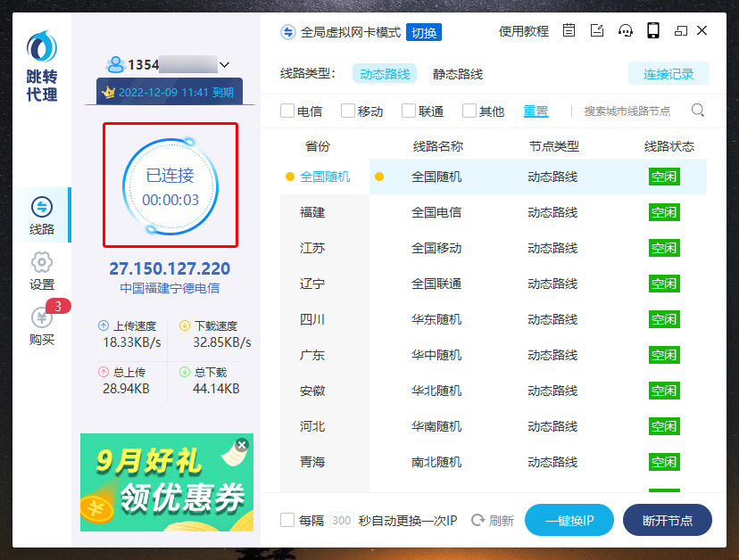The width and height of the screenshot is (739, 560).
Task: Enable the 移动 carrier filter checkbox
Action: (348, 111)
